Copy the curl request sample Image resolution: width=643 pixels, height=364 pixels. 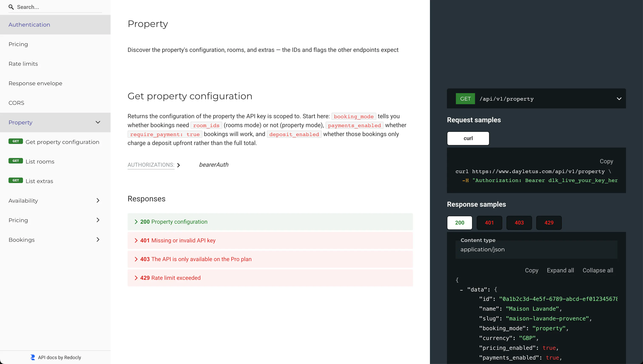[606, 161]
